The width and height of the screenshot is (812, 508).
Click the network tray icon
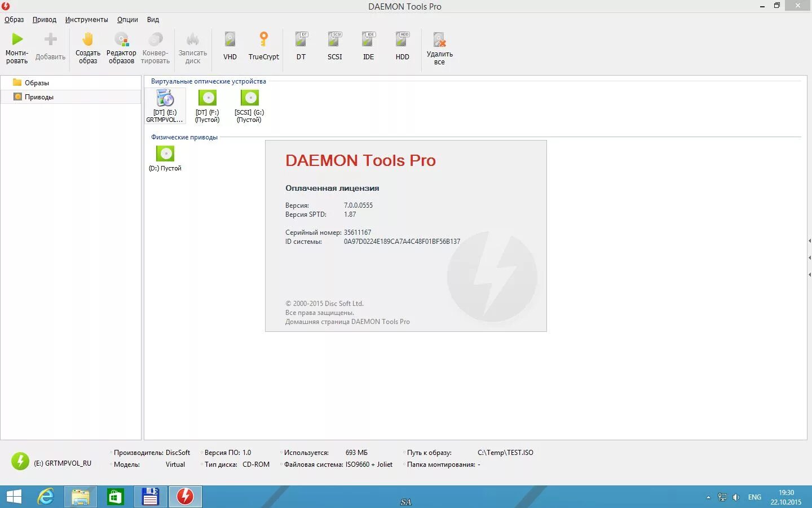[x=722, y=497]
